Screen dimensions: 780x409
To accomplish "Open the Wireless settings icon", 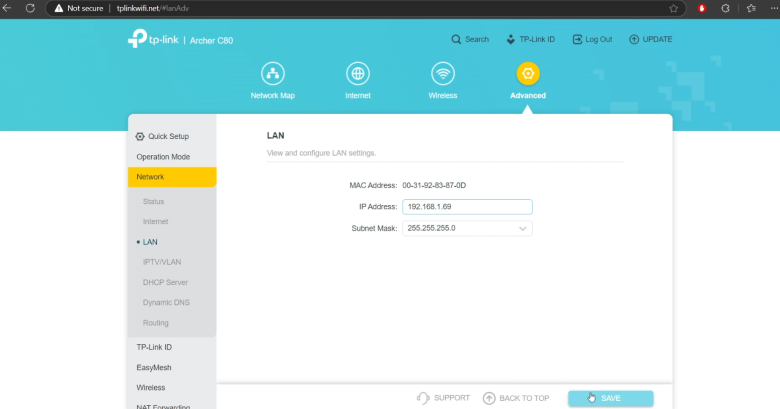I will point(443,74).
